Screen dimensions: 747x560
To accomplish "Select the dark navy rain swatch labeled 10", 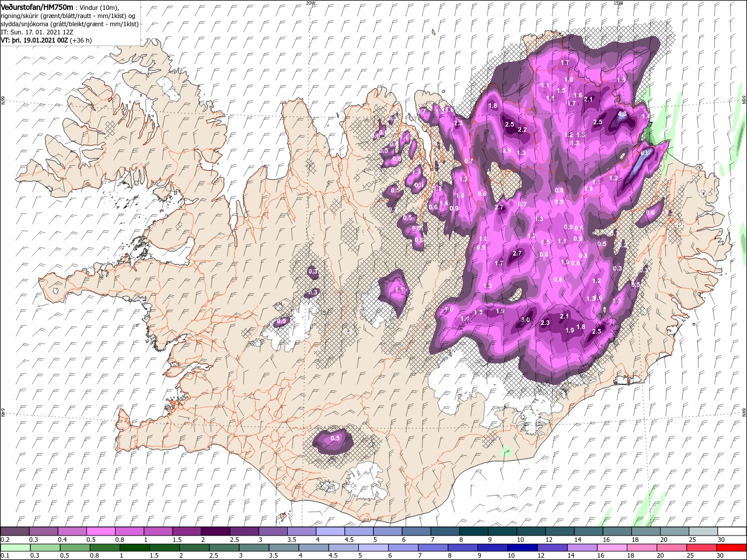I will click(523, 548).
